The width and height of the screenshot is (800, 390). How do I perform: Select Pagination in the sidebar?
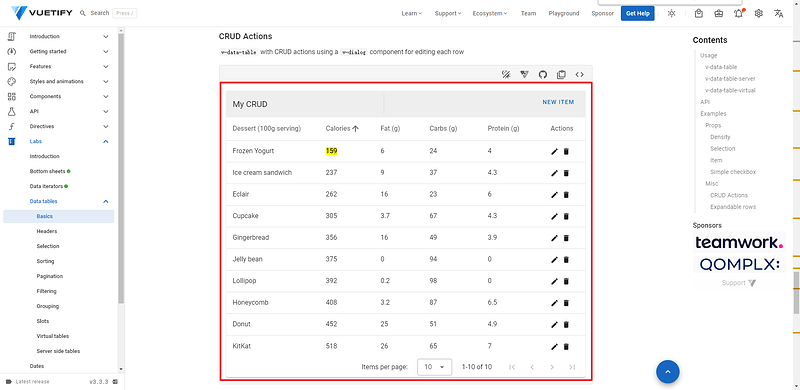pyautogui.click(x=49, y=276)
